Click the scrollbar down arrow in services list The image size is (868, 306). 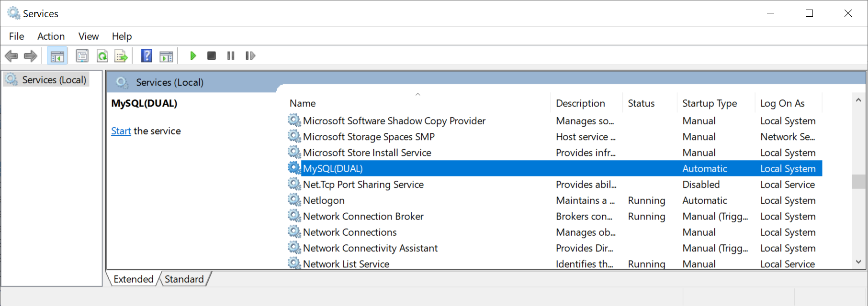(858, 262)
